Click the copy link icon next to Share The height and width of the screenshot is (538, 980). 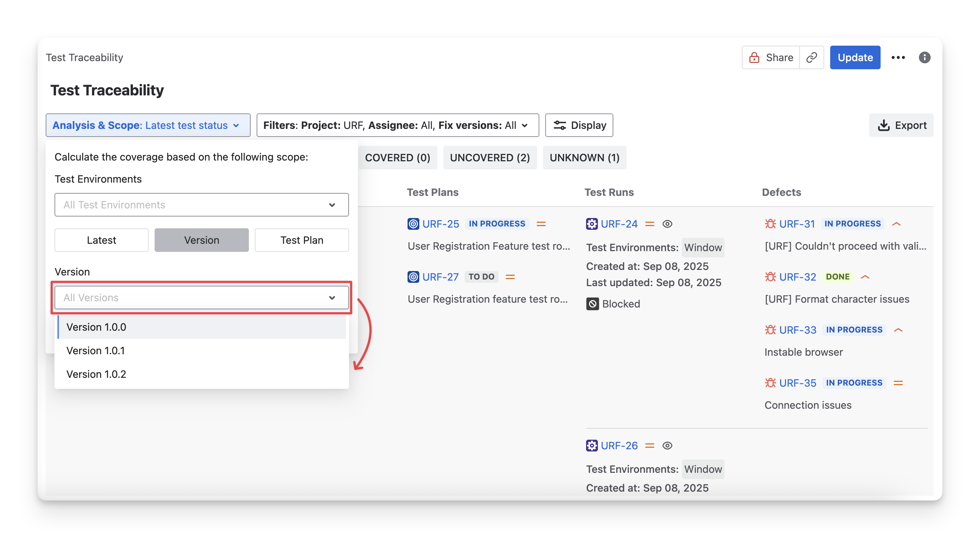pyautogui.click(x=811, y=57)
